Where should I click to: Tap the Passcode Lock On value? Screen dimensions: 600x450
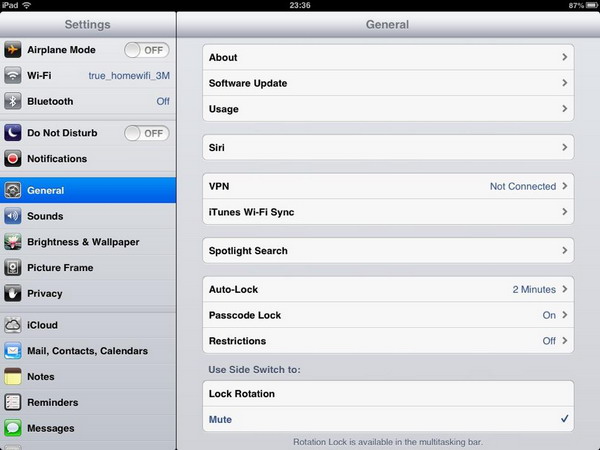coord(549,315)
